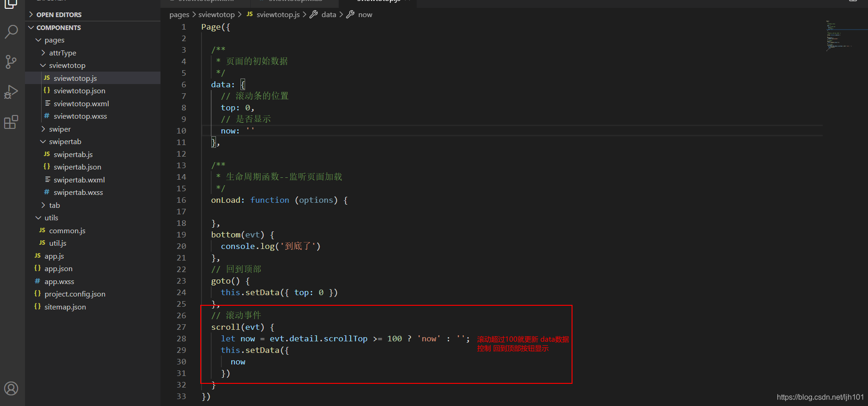Click the wrench icon before now in breadcrumb
Image resolution: width=868 pixels, height=406 pixels.
click(x=351, y=14)
